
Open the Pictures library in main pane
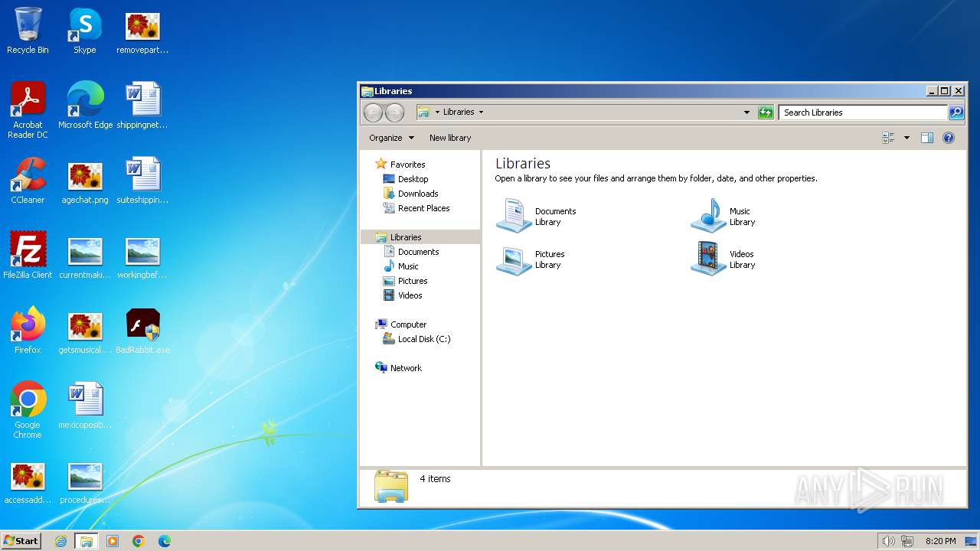click(x=530, y=259)
